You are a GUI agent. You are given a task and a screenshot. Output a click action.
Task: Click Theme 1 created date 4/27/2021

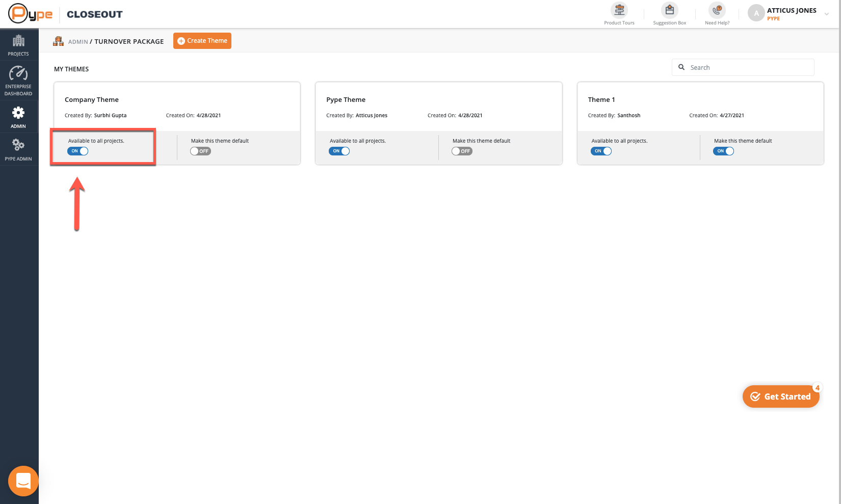point(732,116)
